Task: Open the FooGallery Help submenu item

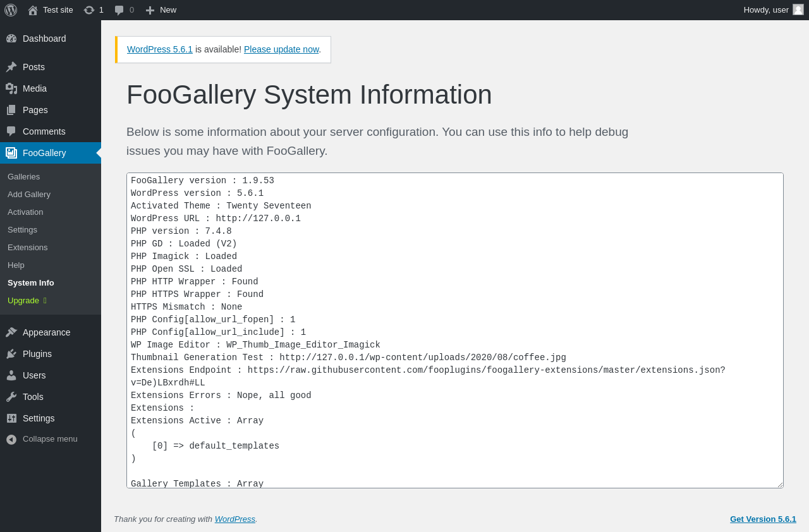Action: pos(51,265)
